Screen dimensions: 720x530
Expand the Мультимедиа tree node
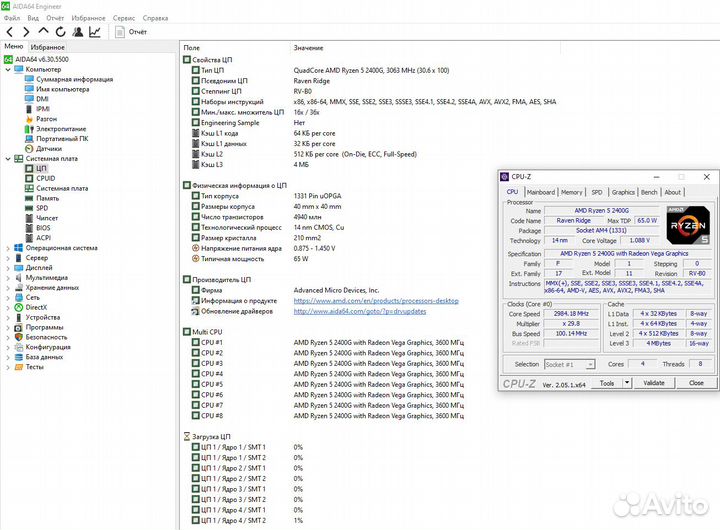[x=8, y=278]
